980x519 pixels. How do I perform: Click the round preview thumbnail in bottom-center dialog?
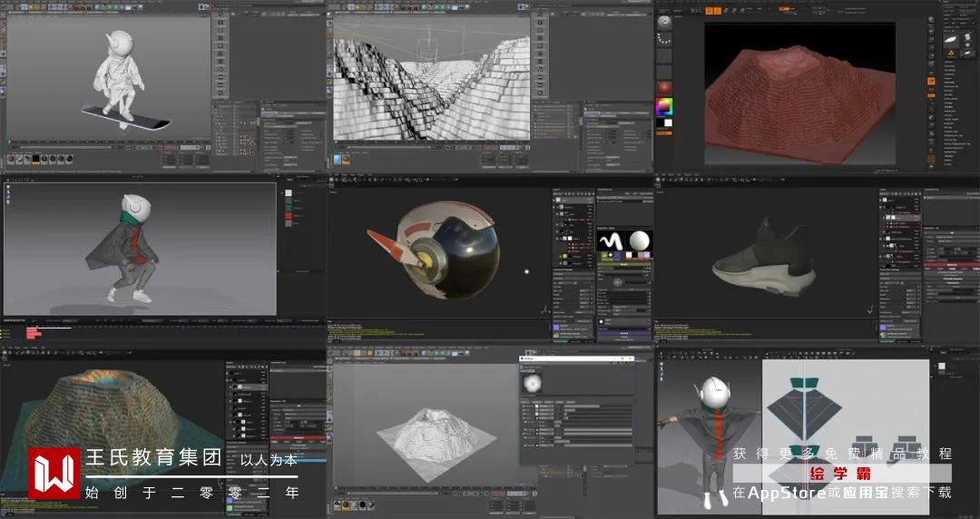(x=532, y=383)
